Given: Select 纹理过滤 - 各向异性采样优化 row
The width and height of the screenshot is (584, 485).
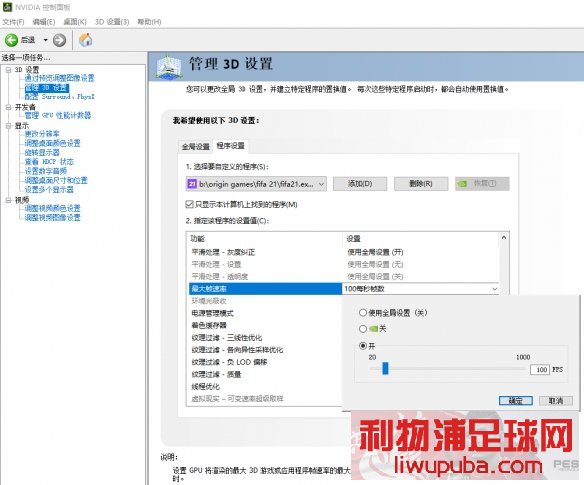Looking at the screenshot, I should coord(265,350).
